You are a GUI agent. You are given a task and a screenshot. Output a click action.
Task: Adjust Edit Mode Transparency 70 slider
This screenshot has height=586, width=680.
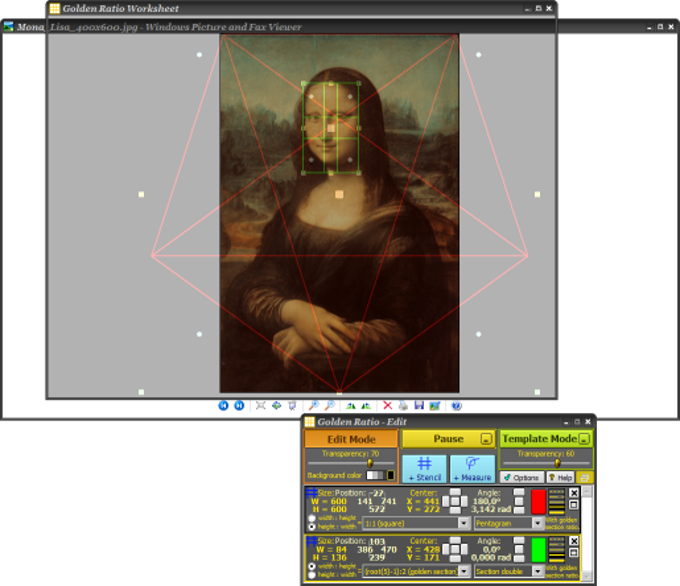370,463
